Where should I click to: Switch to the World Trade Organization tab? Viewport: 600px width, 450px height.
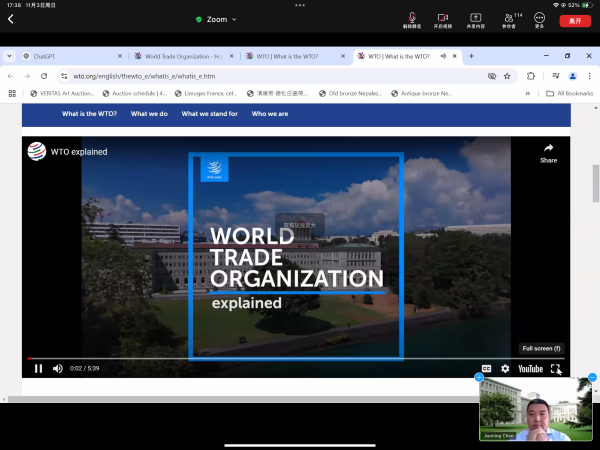coord(178,56)
